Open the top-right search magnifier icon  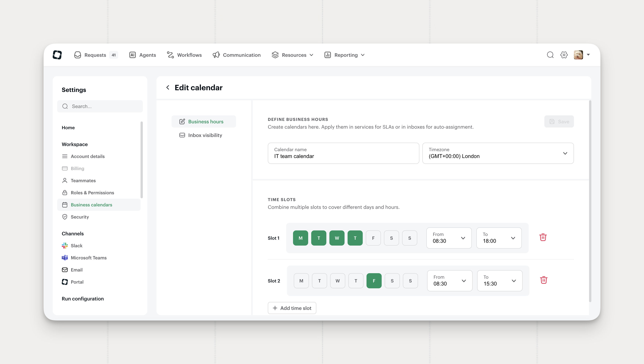click(550, 55)
